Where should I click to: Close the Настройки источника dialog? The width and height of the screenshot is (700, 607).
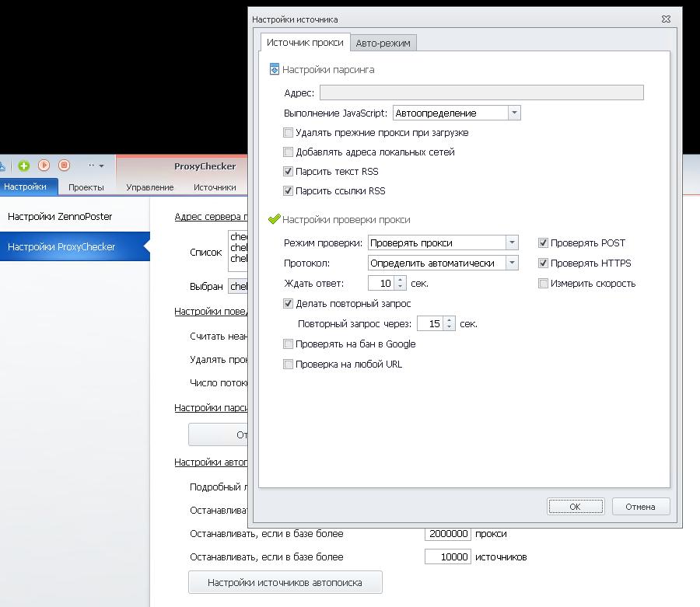(666, 19)
